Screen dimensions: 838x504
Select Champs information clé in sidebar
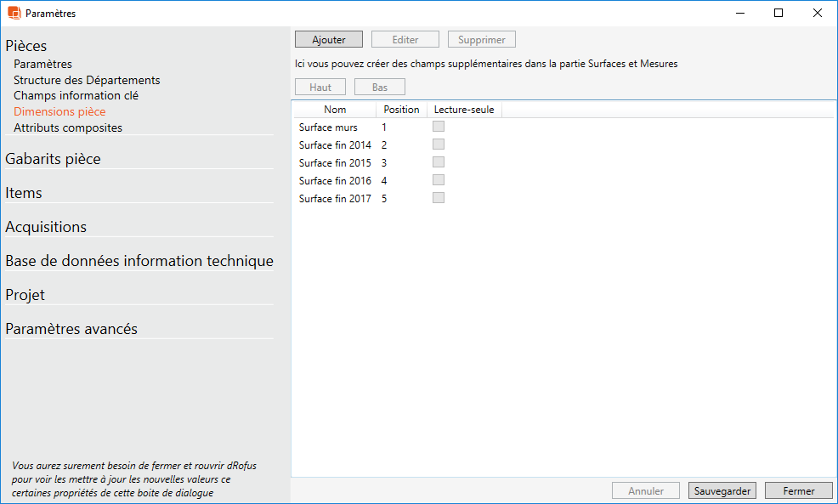coord(76,96)
